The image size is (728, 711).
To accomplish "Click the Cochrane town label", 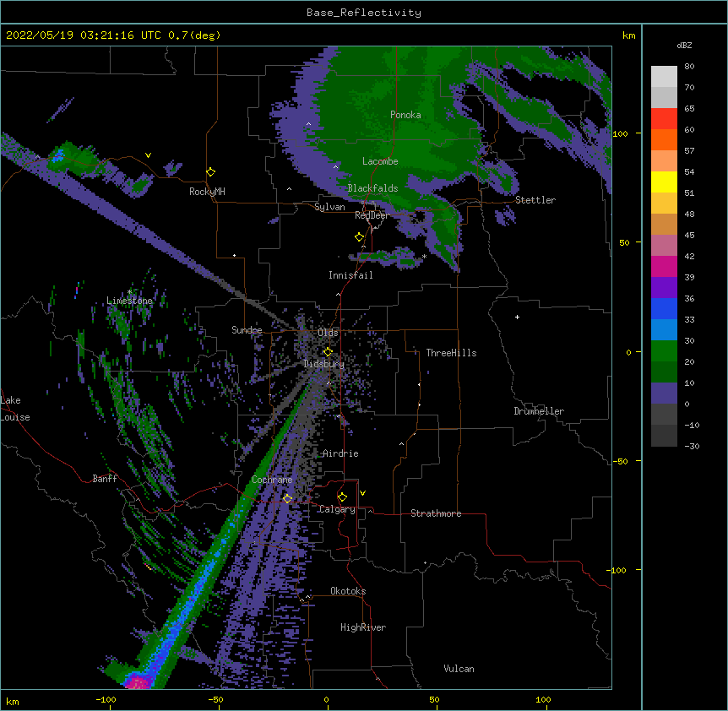I will pyautogui.click(x=272, y=480).
